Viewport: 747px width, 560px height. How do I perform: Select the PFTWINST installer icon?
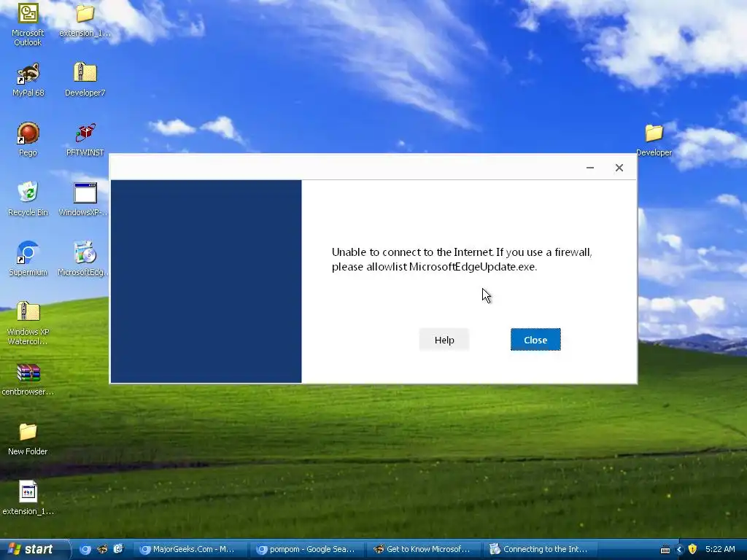coord(85,139)
